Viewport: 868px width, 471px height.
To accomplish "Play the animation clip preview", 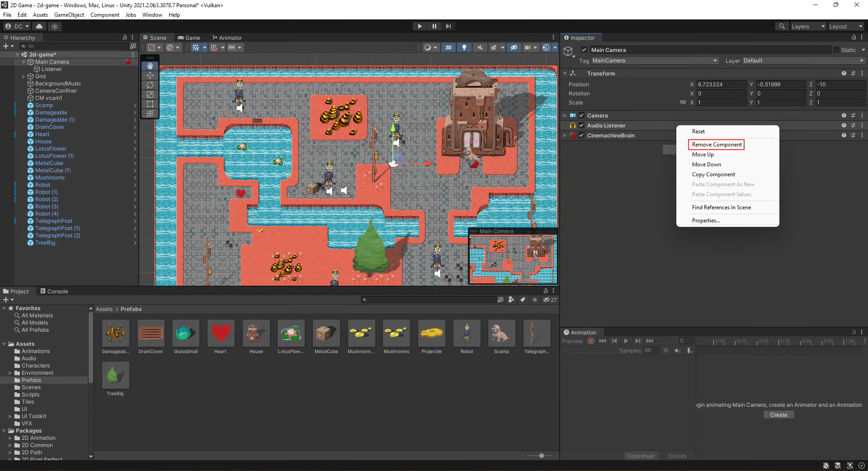I will (x=626, y=341).
